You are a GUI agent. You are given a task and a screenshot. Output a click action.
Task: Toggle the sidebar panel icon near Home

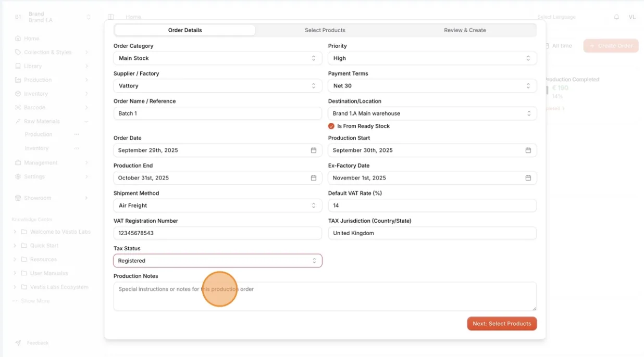point(111,17)
